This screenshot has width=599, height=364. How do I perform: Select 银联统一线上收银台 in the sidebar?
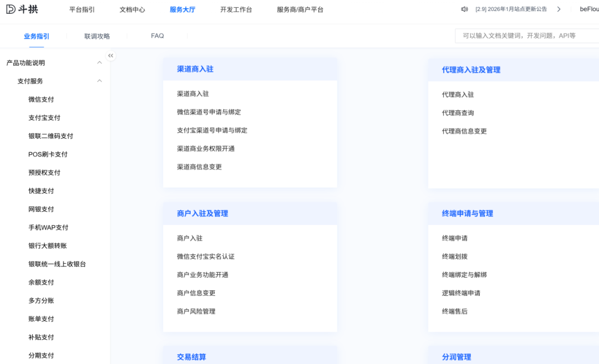pyautogui.click(x=57, y=264)
